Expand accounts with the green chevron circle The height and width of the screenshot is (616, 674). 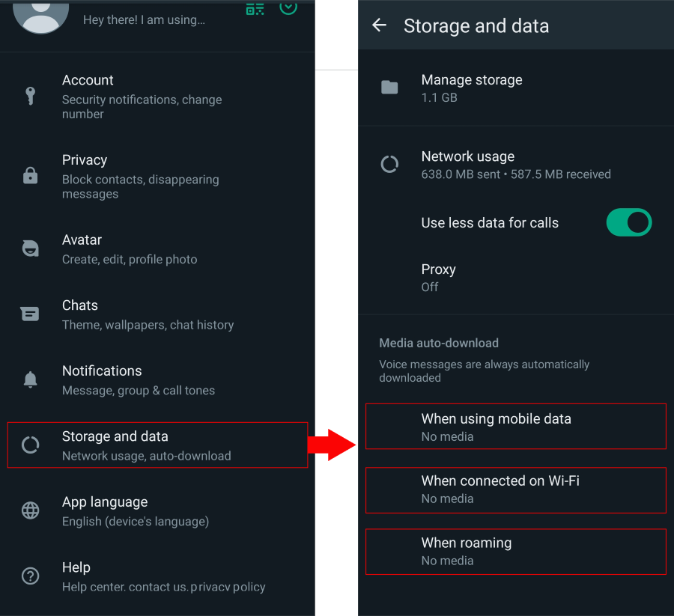coord(288,7)
